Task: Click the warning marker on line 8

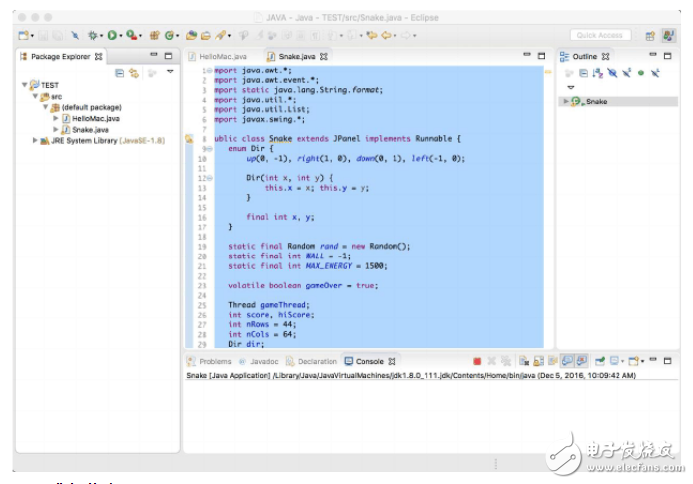Action: [189, 139]
